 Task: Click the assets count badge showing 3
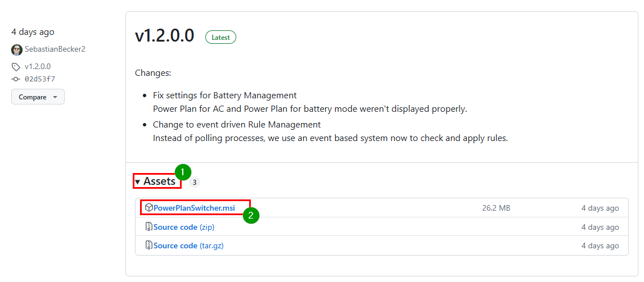point(195,182)
